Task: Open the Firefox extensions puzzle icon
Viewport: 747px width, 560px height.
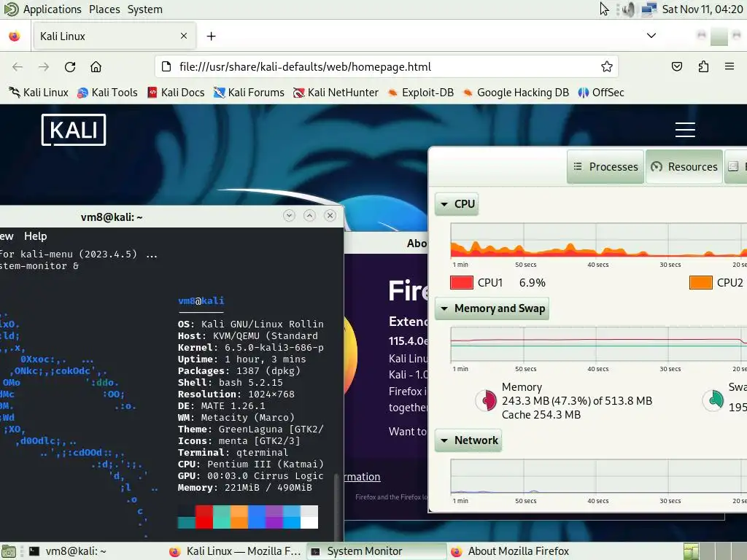Action: 703,66
